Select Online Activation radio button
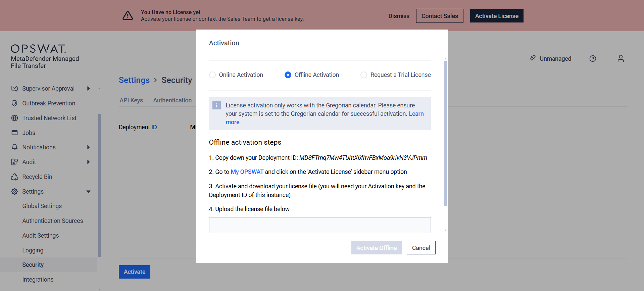This screenshot has height=291, width=644. [212, 75]
